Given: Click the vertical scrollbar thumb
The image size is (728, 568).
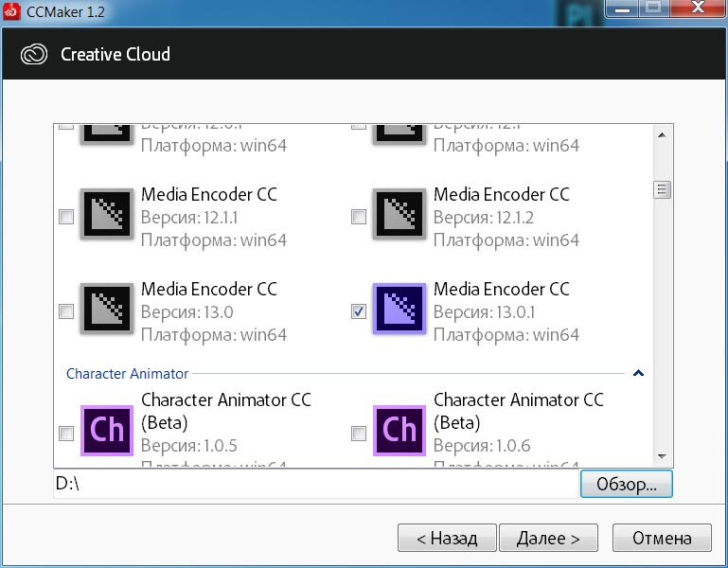Looking at the screenshot, I should [x=662, y=189].
